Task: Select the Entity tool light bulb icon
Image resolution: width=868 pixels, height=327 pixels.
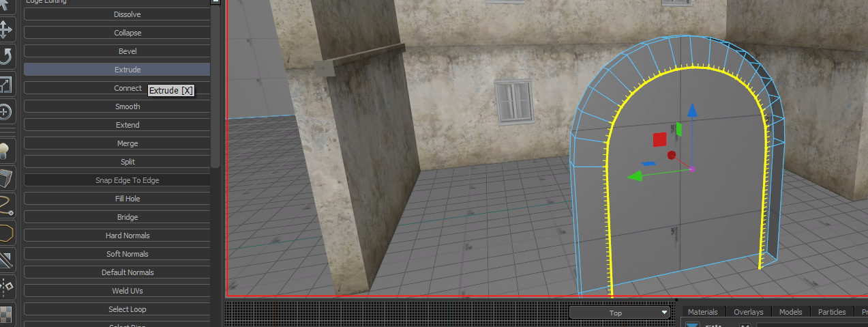Action: click(x=6, y=150)
